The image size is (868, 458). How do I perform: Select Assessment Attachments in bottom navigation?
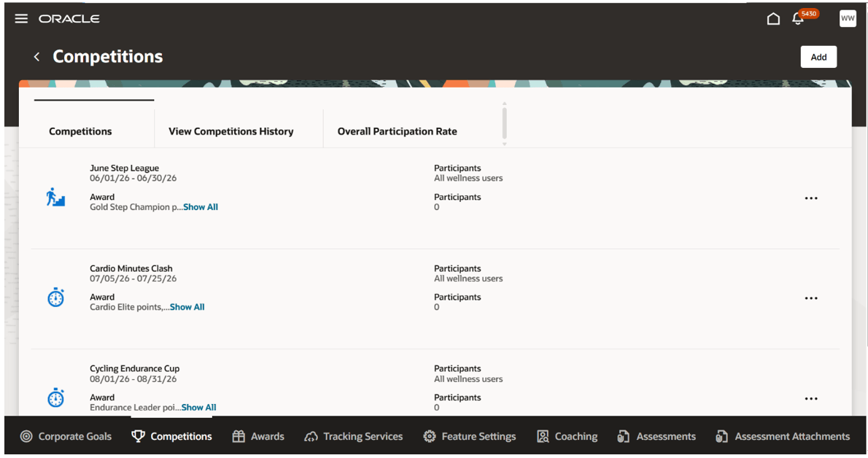pos(783,436)
